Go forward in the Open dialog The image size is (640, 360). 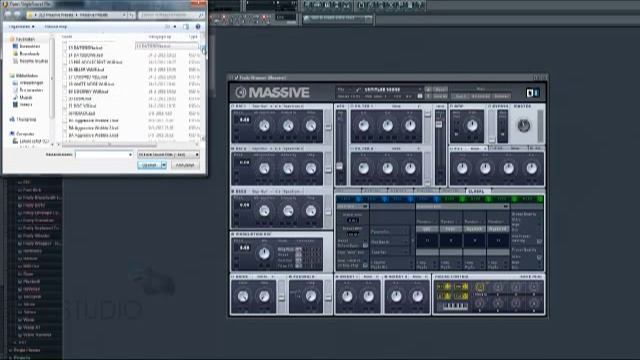coord(18,15)
